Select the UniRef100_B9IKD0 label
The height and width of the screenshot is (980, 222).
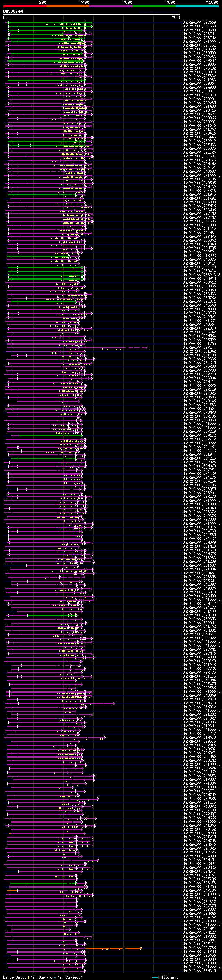(199, 355)
